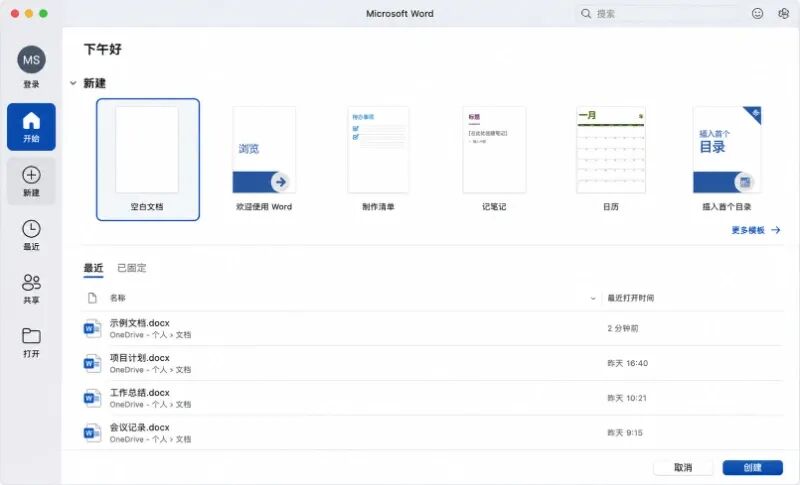The image size is (800, 485).
Task: Switch to the 最近 tab
Action: [x=93, y=268]
